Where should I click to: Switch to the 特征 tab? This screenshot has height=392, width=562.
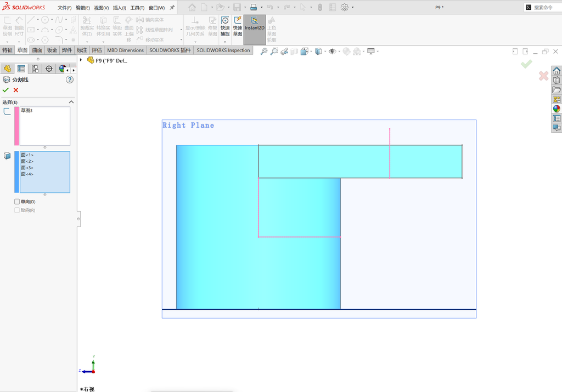(x=7, y=50)
